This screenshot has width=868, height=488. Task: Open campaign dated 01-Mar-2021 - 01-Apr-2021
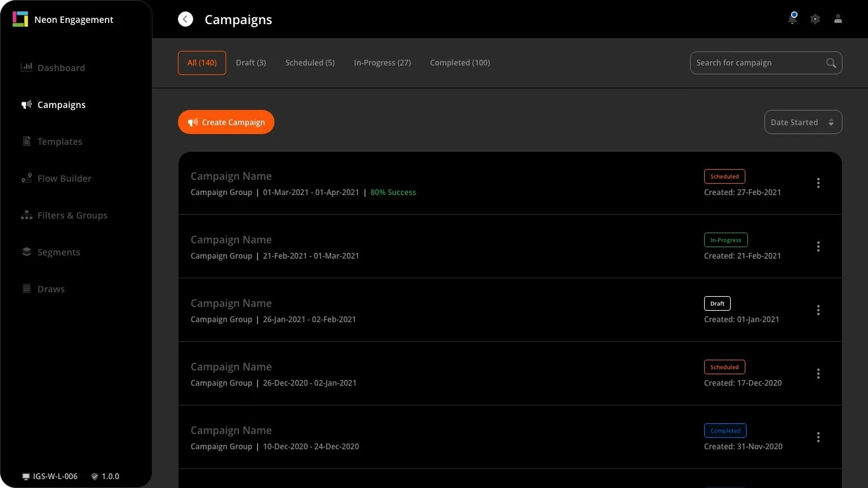tap(510, 183)
